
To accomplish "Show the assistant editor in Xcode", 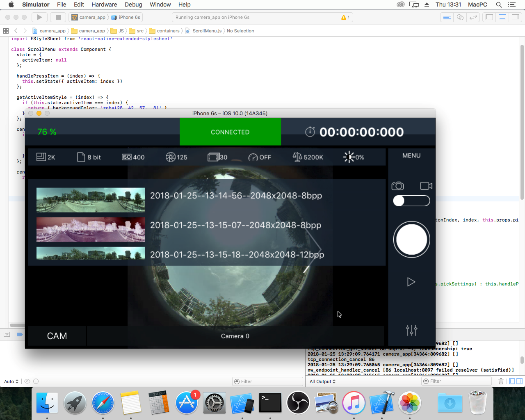I will [x=460, y=17].
